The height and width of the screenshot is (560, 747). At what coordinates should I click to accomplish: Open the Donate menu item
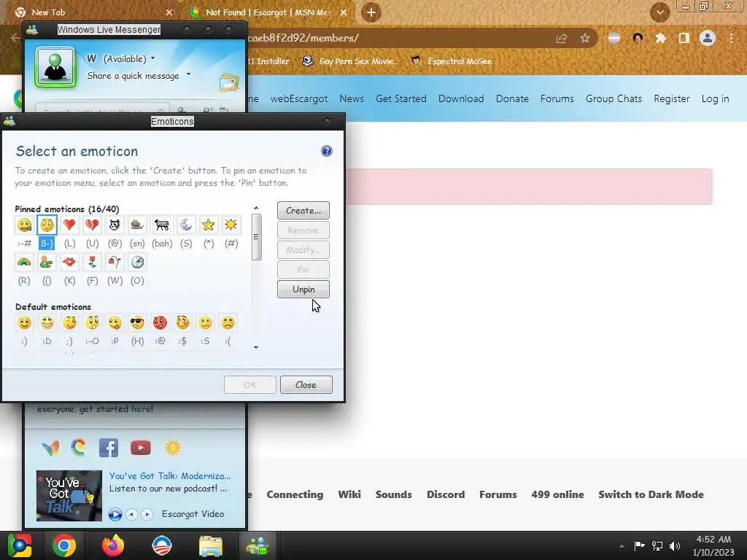pos(512,98)
